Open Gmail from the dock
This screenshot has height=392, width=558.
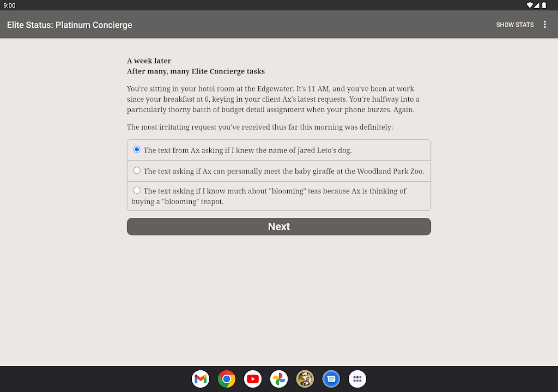tap(201, 379)
